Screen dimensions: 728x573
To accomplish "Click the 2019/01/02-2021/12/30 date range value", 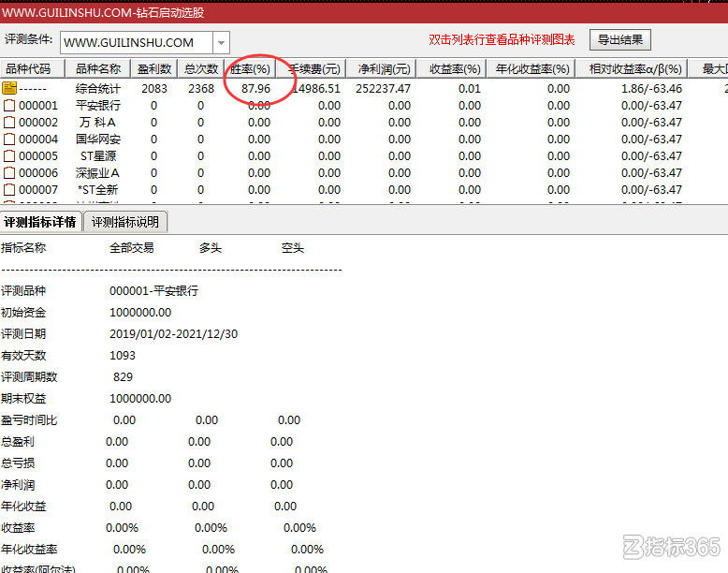I will pyautogui.click(x=174, y=334).
